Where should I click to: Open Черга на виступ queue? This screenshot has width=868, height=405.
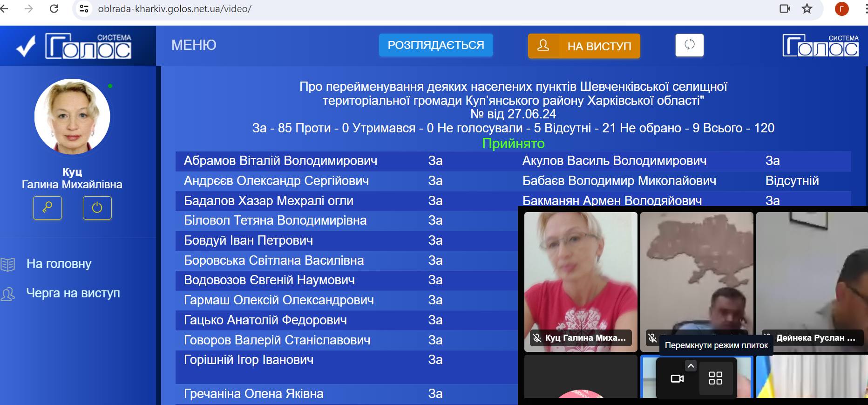click(73, 293)
